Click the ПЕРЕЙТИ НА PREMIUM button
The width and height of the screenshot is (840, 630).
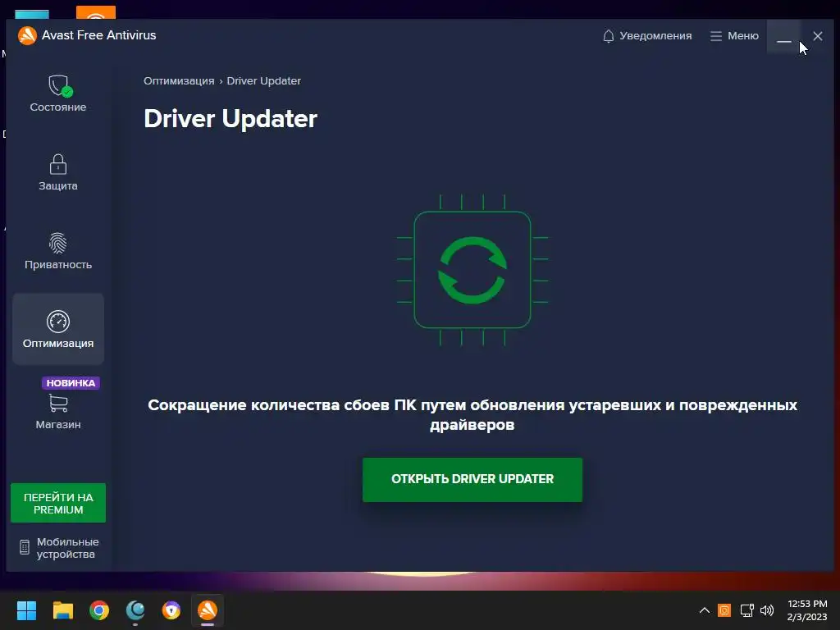tap(58, 503)
